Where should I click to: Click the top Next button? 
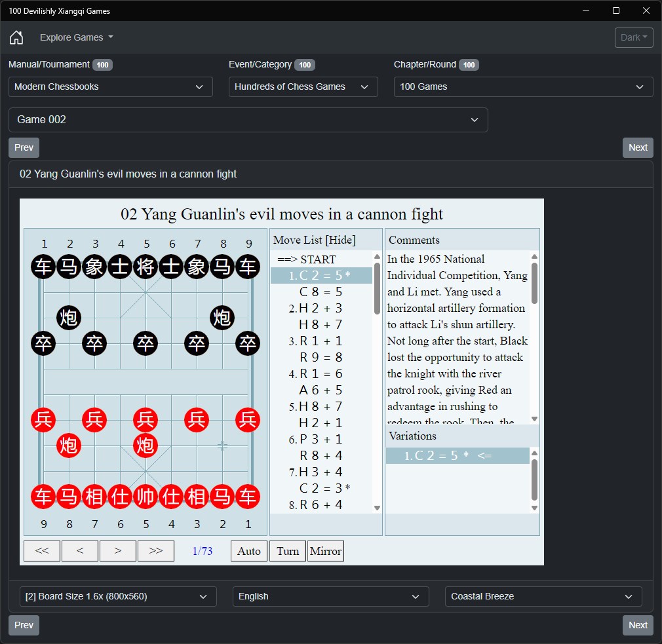638,147
